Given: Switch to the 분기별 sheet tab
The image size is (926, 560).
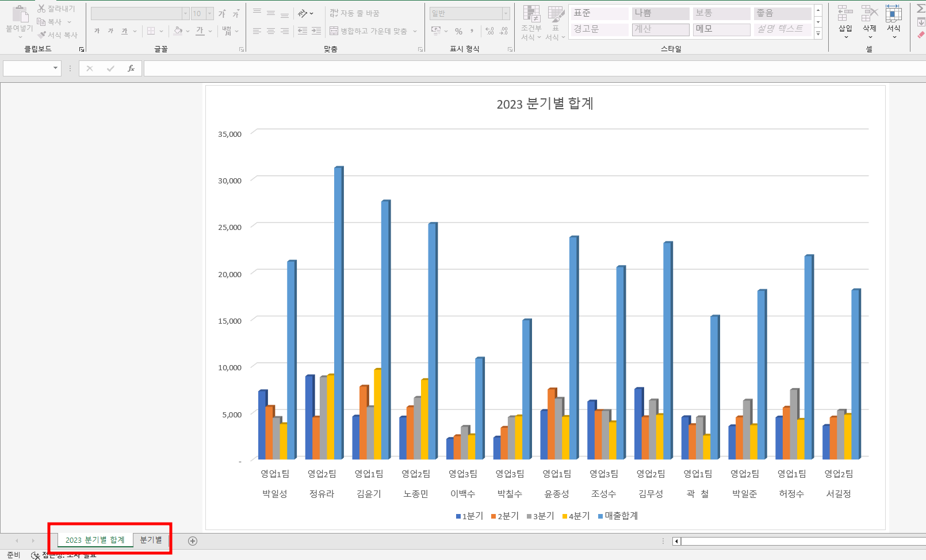Looking at the screenshot, I should click(x=151, y=540).
